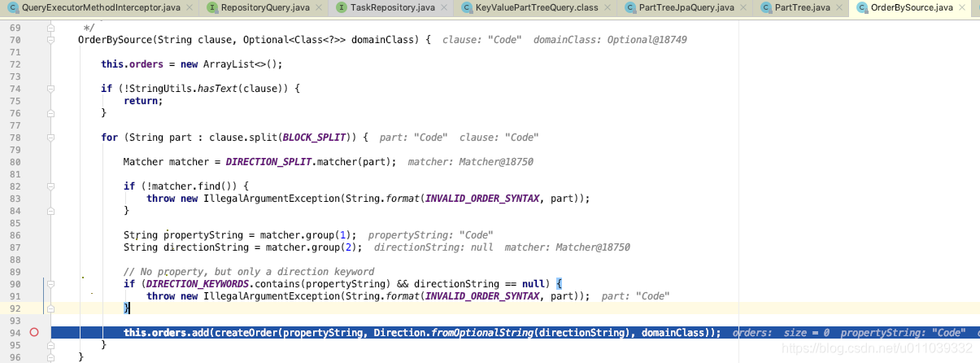Open the TaskRepository.java tab
This screenshot has height=363, width=980.
(x=391, y=7)
